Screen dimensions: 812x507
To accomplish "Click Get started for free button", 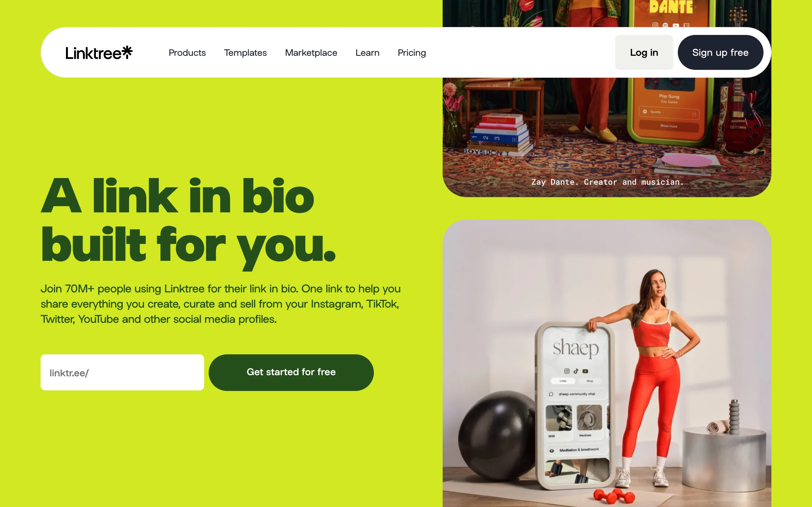I will (291, 372).
